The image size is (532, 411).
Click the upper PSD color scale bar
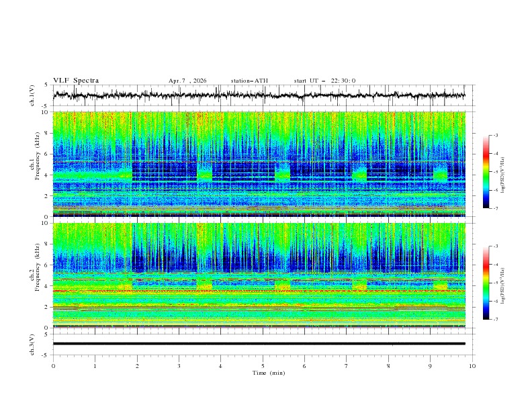click(x=486, y=171)
